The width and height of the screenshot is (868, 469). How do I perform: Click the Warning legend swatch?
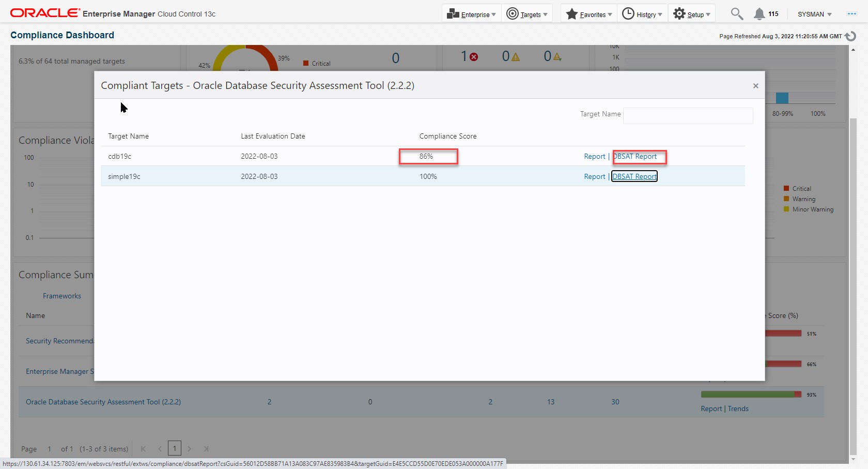tap(786, 199)
